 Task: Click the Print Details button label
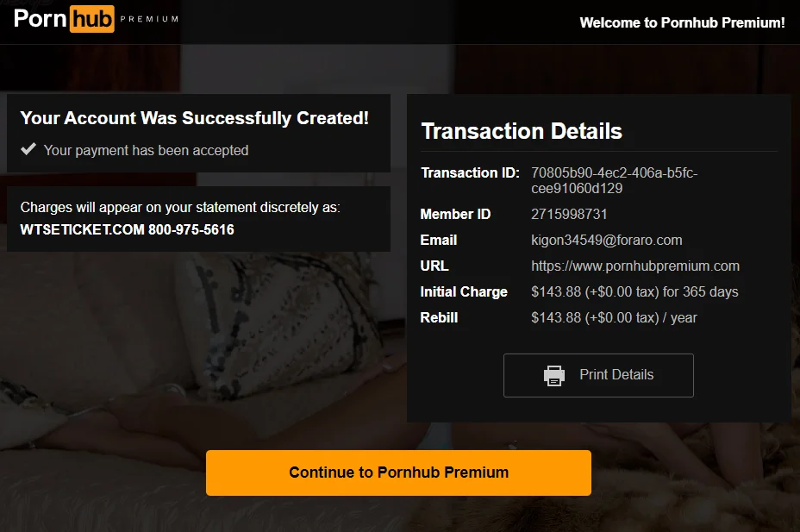616,375
